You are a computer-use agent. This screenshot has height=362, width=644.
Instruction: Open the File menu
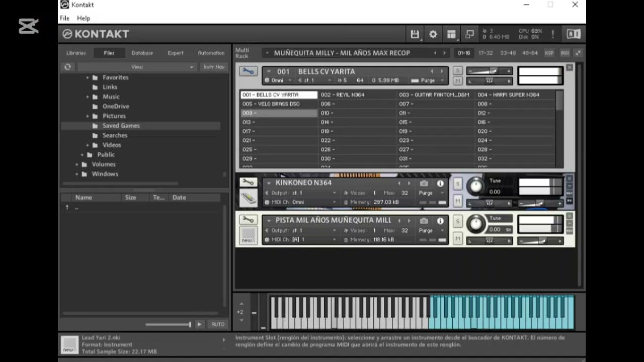65,18
